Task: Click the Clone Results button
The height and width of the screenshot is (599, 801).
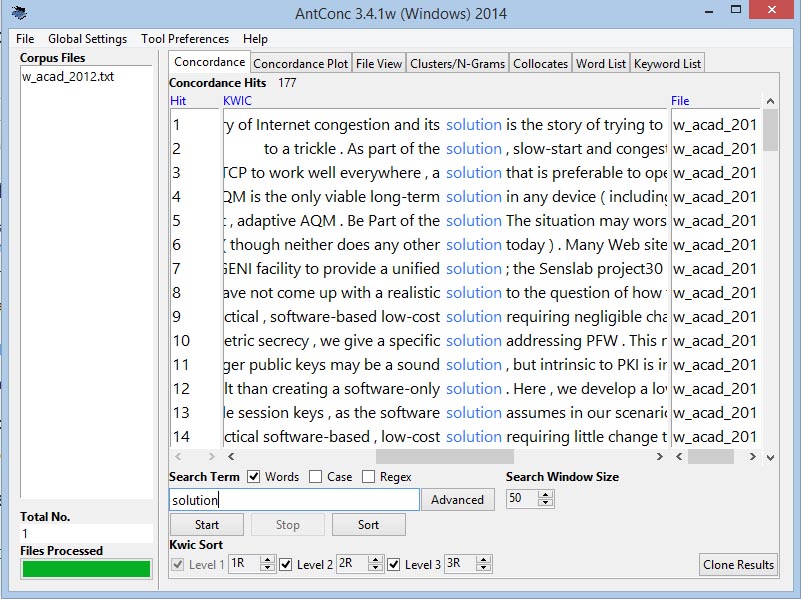Action: click(738, 564)
